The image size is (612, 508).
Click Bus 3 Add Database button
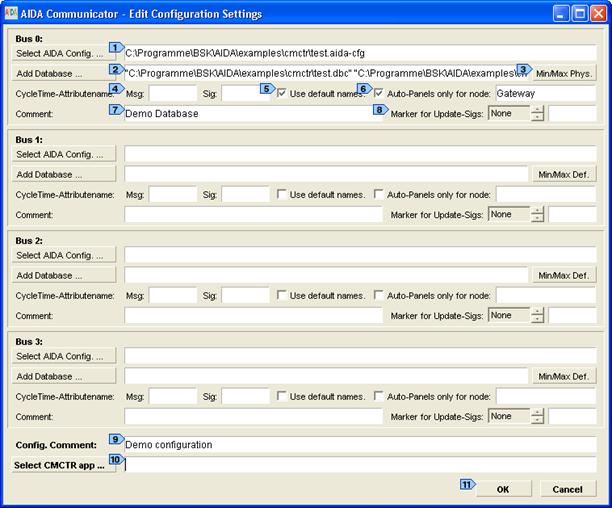pyautogui.click(x=64, y=377)
